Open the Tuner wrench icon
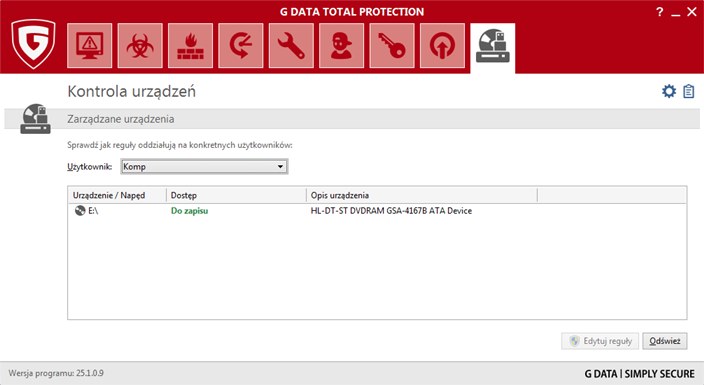The width and height of the screenshot is (704, 385). pyautogui.click(x=291, y=46)
